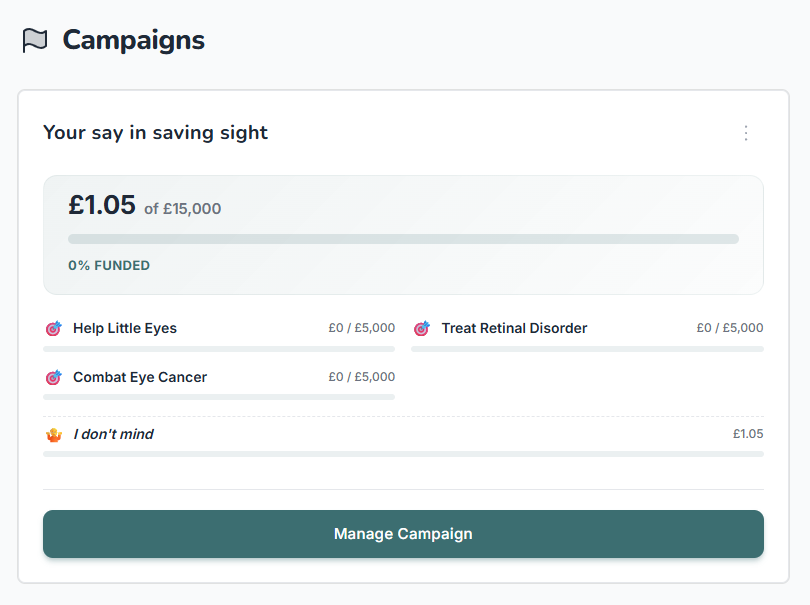The image size is (810, 605).
Task: Click target icon beside Help Little Eyes
Action: tap(54, 328)
